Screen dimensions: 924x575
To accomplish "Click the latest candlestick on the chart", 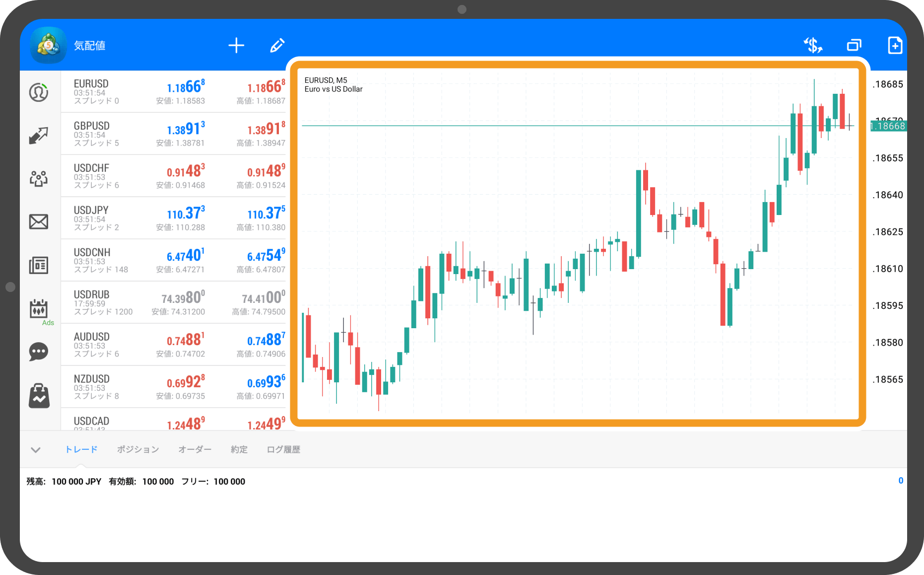I will [850, 122].
